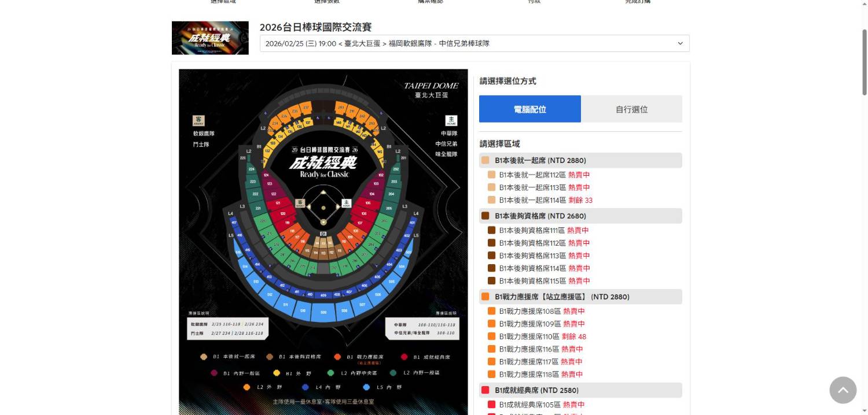The width and height of the screenshot is (868, 415).
Task: Click the light blue L5 section 509 on map
Action: click(x=323, y=312)
